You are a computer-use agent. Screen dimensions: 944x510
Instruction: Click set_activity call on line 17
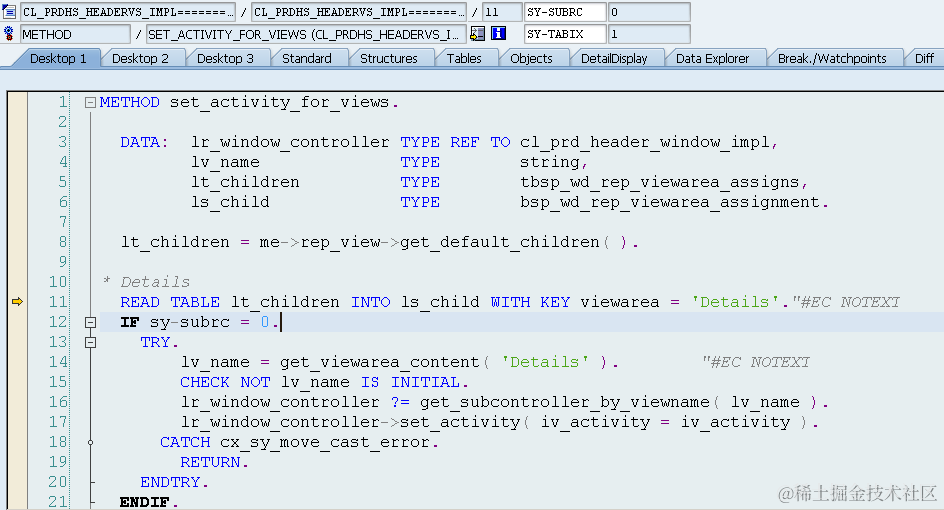[460, 422]
